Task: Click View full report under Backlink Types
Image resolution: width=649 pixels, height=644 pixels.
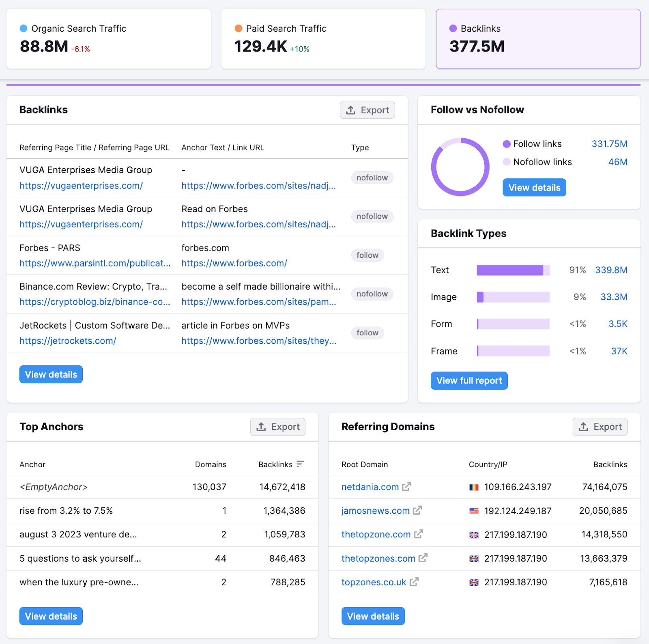Action: click(x=469, y=380)
